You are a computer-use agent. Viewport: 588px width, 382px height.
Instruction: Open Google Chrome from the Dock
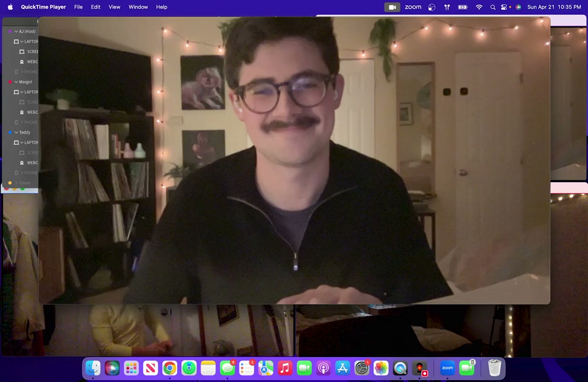coord(170,368)
